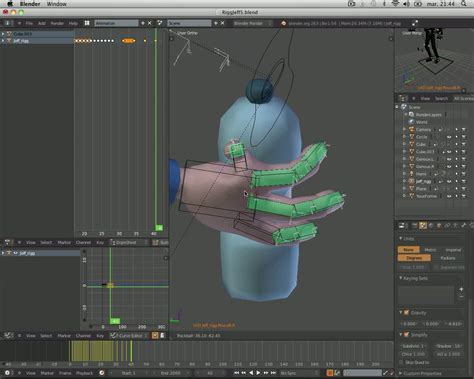Screen dimensions: 474x379
Task: Open the DopeSheet mode dropdown
Action: (x=129, y=242)
